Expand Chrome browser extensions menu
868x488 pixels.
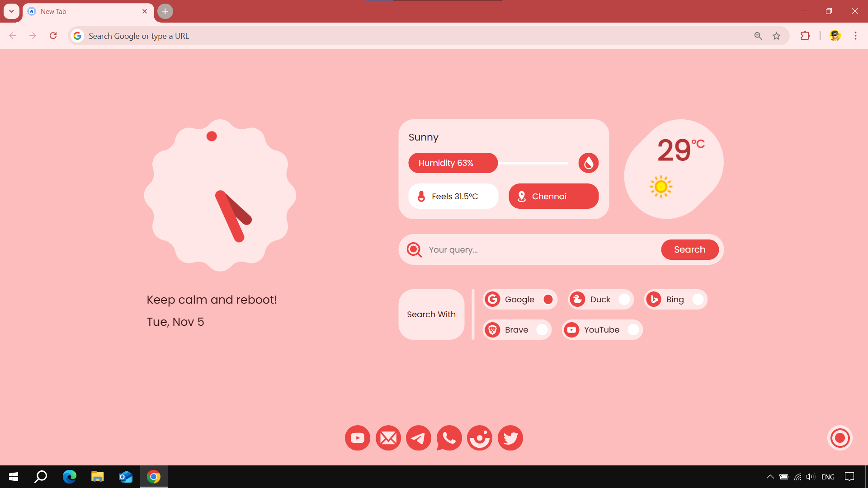tap(805, 36)
